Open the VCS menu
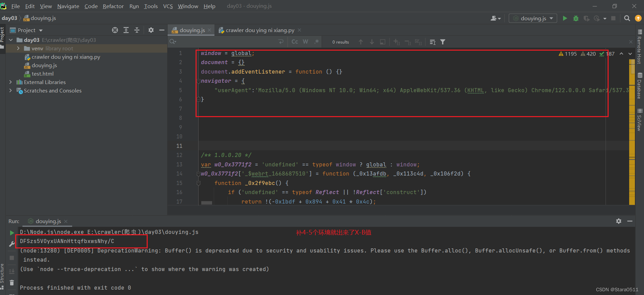The height and width of the screenshot is (295, 644). [168, 6]
